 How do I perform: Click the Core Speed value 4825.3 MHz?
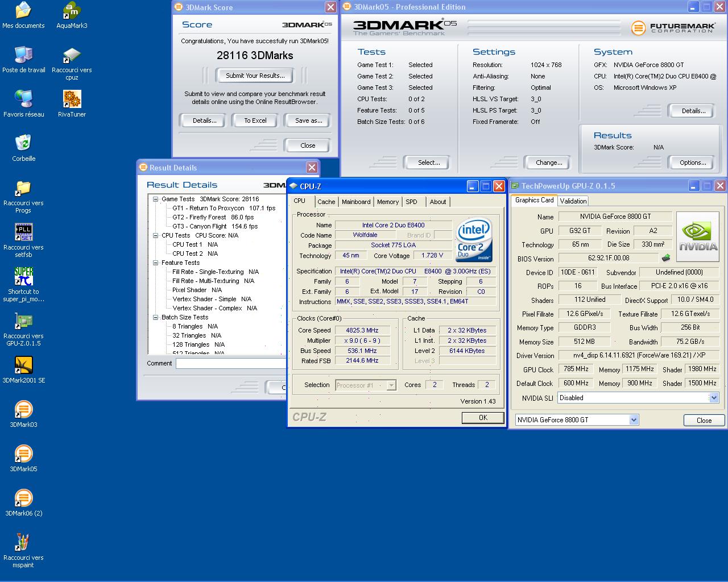362,330
